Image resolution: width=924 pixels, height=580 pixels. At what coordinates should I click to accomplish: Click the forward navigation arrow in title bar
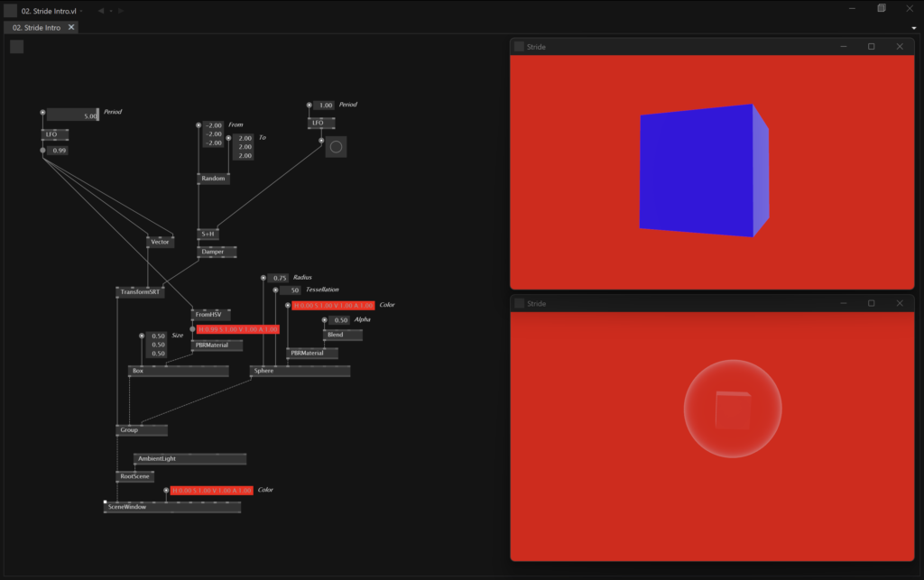[122, 11]
